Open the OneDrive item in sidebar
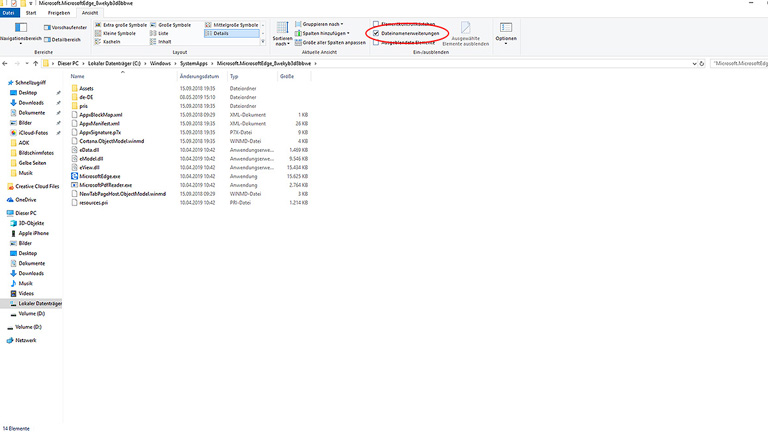Screen dimensions: 768x432 pos(25,199)
